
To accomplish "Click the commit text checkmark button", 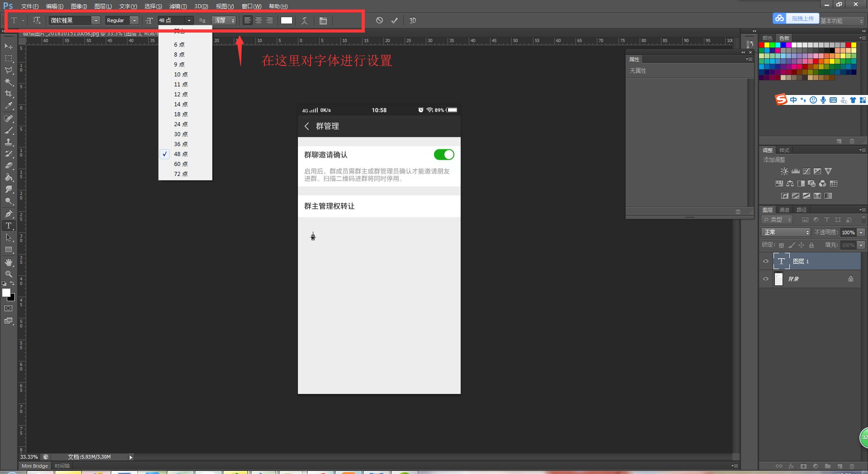I will pyautogui.click(x=394, y=20).
